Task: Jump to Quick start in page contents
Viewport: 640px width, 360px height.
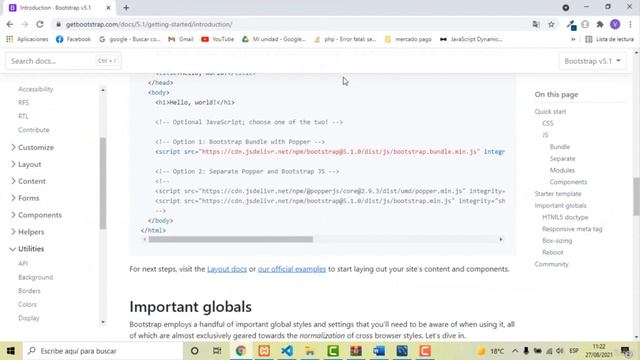Action: tap(550, 111)
